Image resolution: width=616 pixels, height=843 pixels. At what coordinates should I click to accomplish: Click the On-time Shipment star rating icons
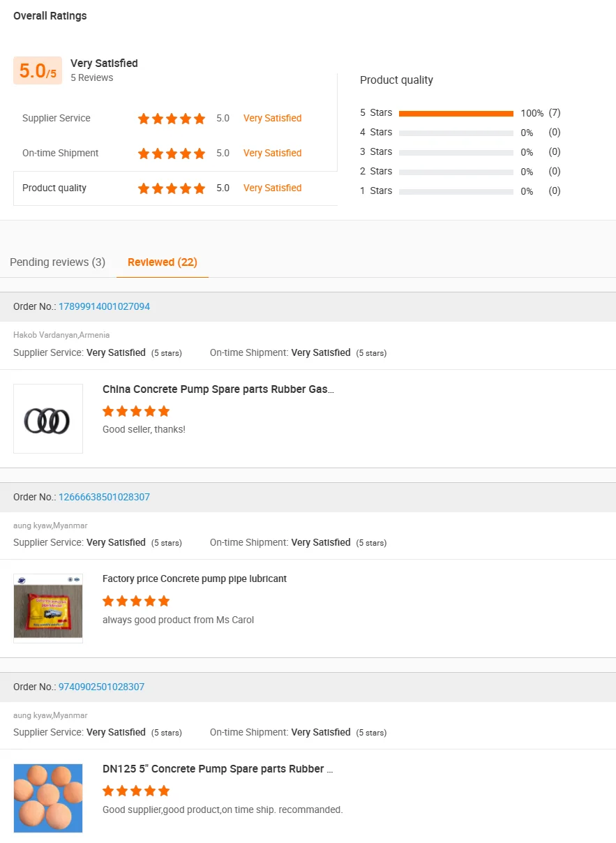(x=172, y=154)
